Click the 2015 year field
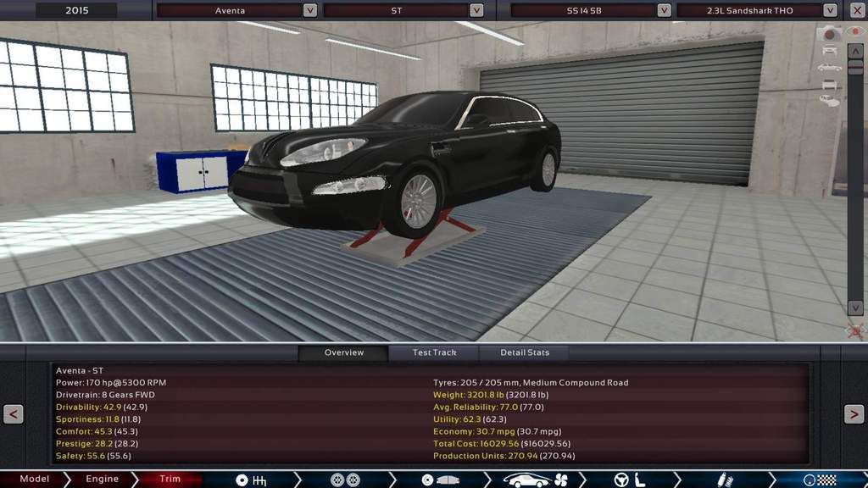 point(76,10)
